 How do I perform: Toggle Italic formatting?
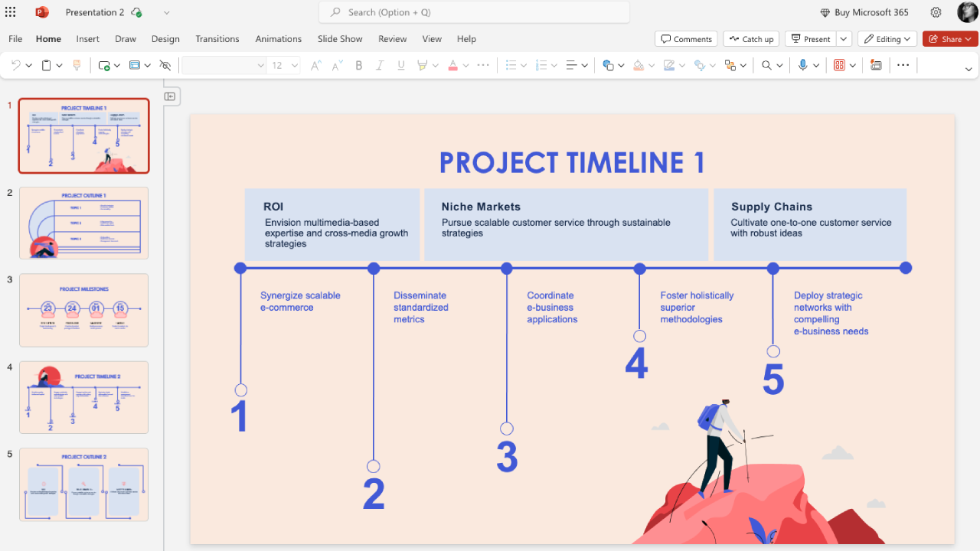pyautogui.click(x=379, y=66)
